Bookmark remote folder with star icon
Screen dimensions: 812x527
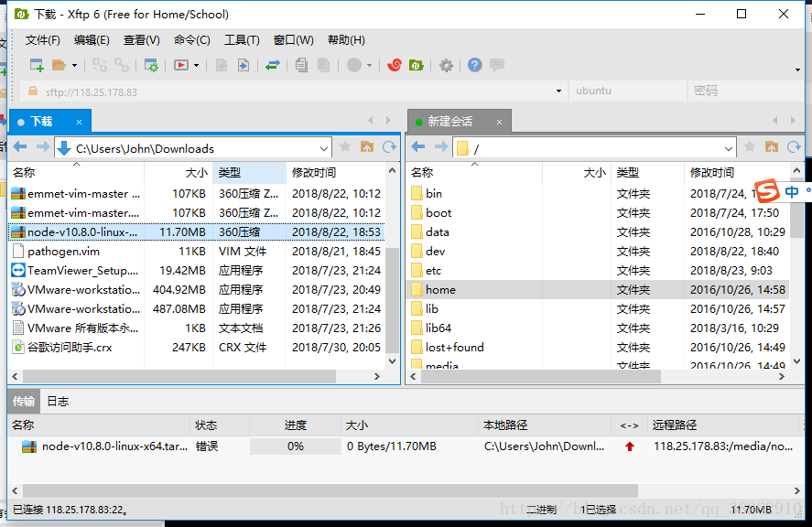click(x=750, y=147)
